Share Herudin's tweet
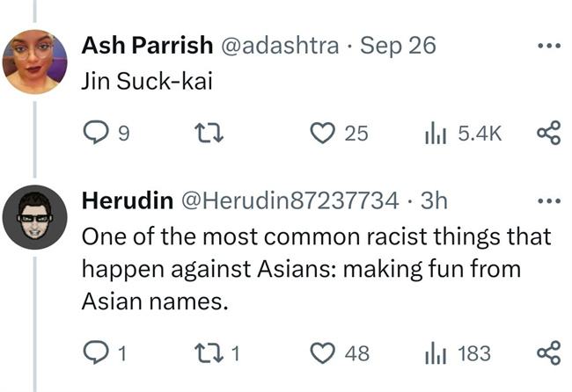Screen dimensions: 572x392 point(547,353)
